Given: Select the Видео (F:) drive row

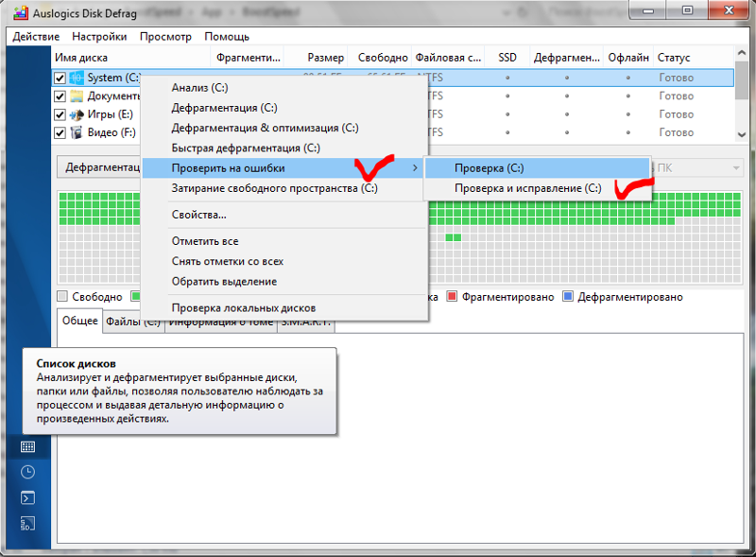Looking at the screenshot, I should (x=392, y=132).
